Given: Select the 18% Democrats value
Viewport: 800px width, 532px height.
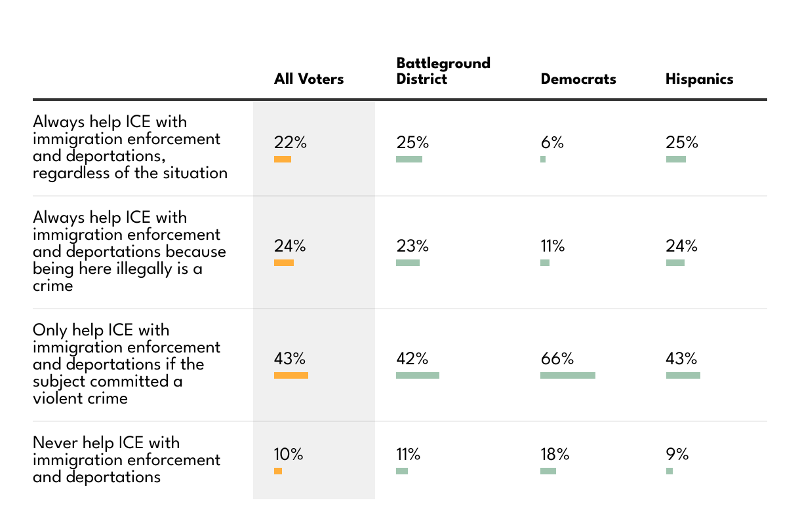Looking at the screenshot, I should 555,454.
